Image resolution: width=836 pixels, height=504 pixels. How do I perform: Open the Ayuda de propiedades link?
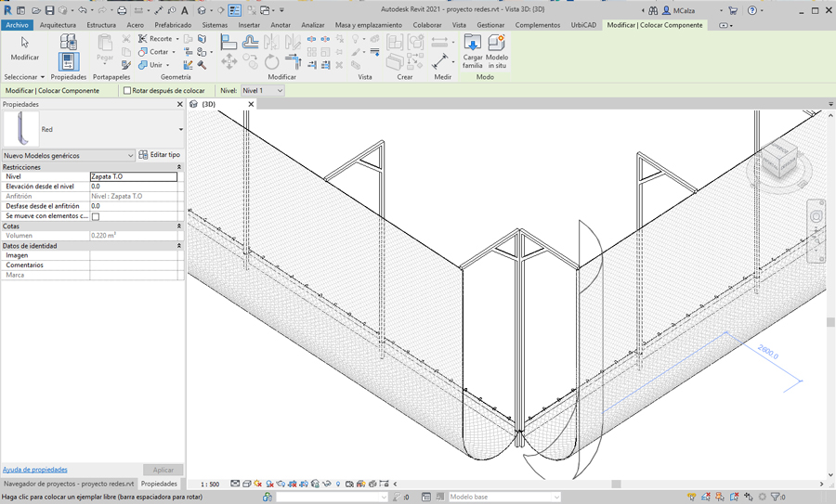34,470
